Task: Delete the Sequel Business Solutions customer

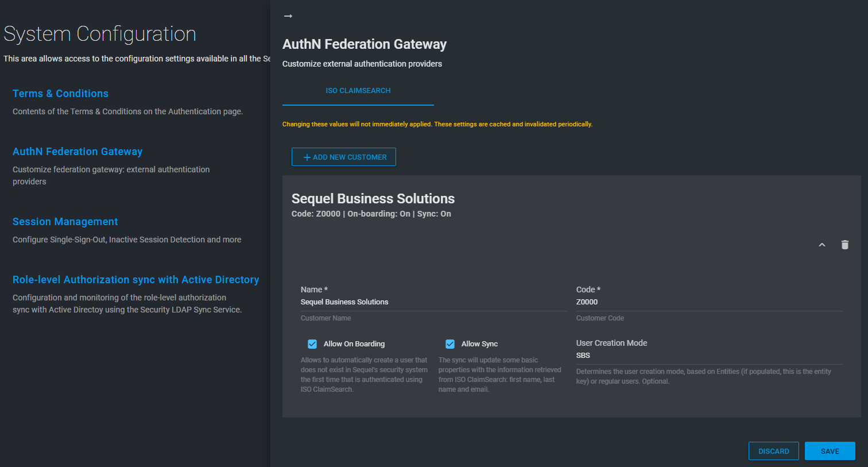Action: [x=845, y=245]
